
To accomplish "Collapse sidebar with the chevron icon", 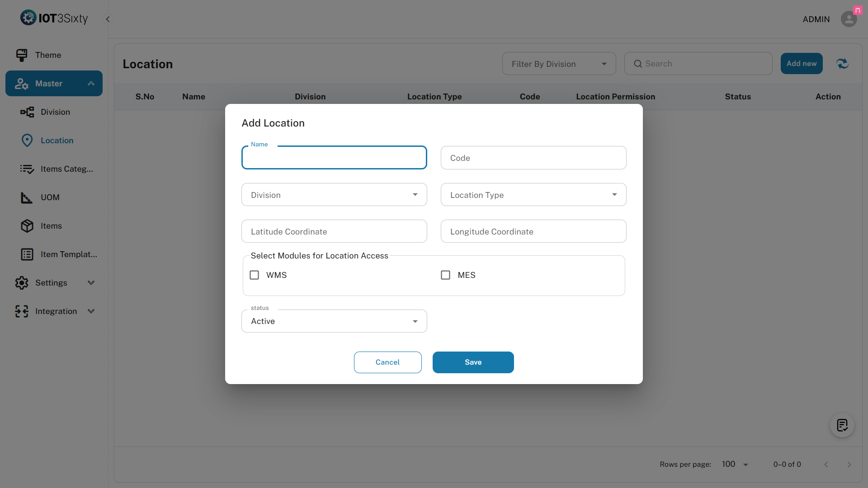I will pos(108,19).
